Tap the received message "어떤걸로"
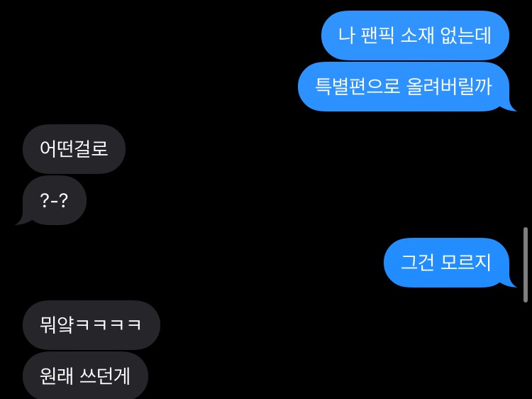This screenshot has width=532, height=399. (74, 149)
